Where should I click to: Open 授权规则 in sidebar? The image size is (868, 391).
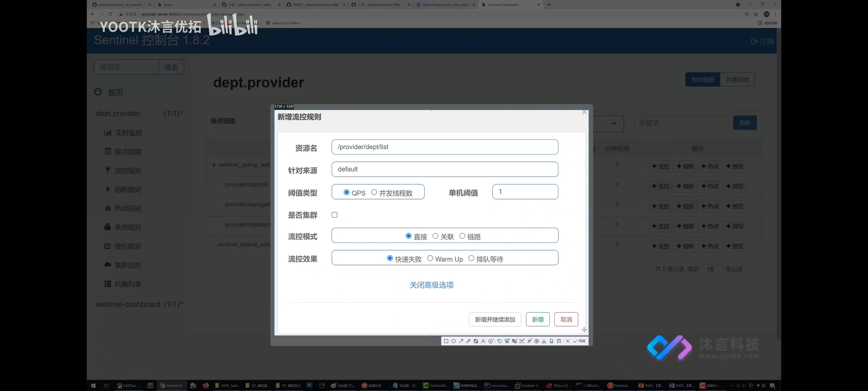coord(123,246)
